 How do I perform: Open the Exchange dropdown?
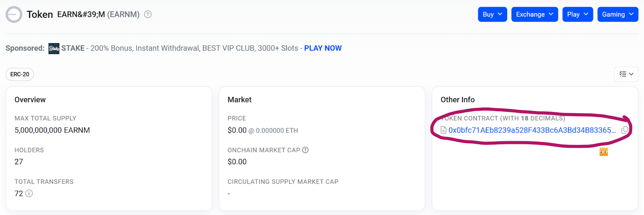pyautogui.click(x=535, y=14)
